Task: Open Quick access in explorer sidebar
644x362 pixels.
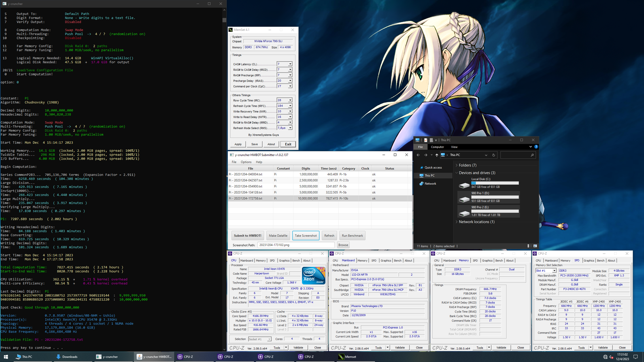Action: tap(433, 167)
